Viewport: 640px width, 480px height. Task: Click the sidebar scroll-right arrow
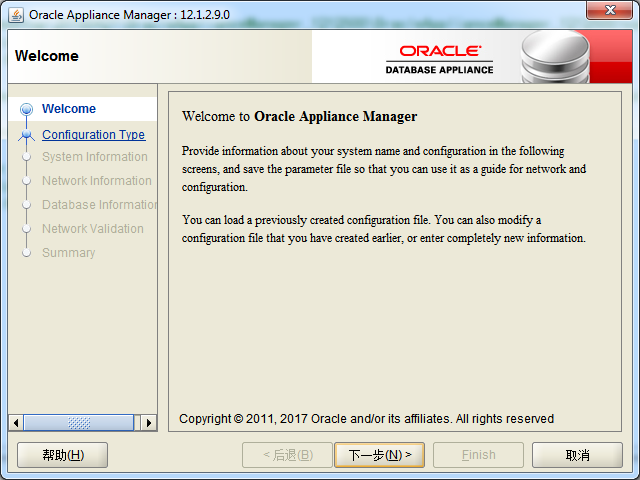pos(149,422)
